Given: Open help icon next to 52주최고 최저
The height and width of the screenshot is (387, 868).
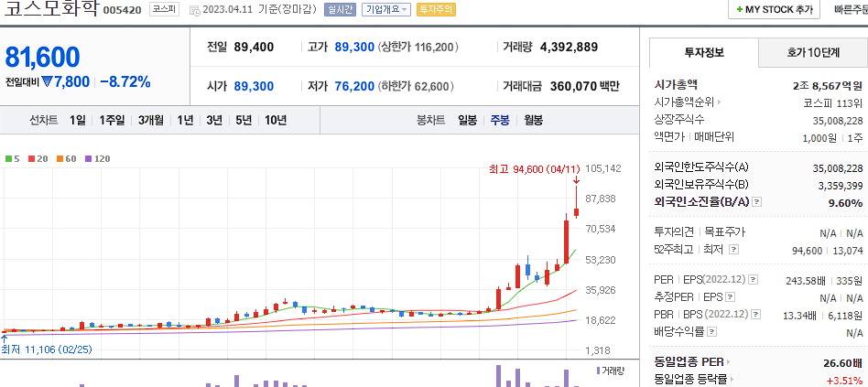Looking at the screenshot, I should click(733, 250).
